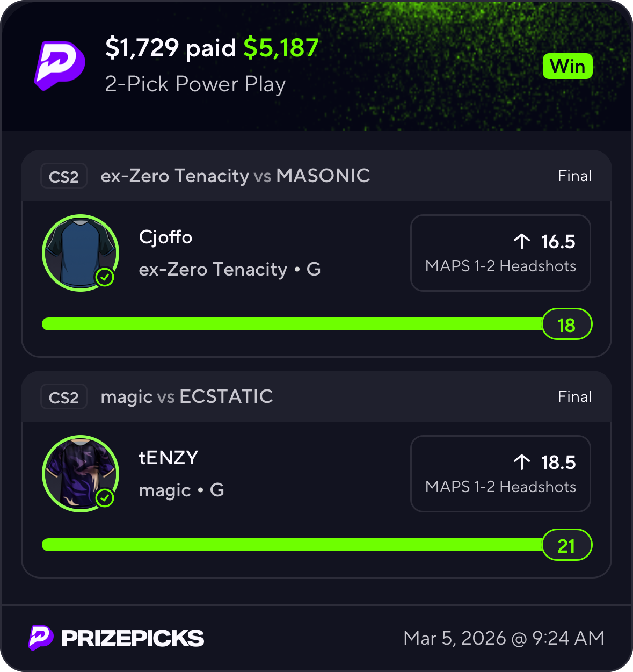Click tENZY's purple jersey avatar

point(81,473)
